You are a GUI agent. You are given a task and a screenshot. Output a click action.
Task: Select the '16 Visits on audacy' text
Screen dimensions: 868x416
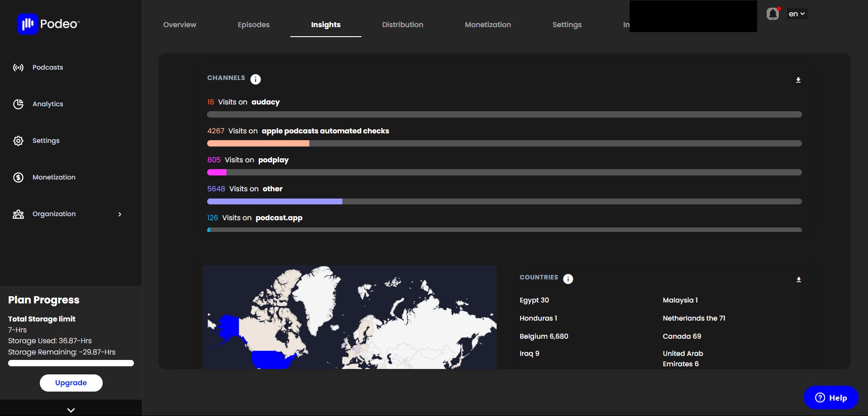click(243, 102)
